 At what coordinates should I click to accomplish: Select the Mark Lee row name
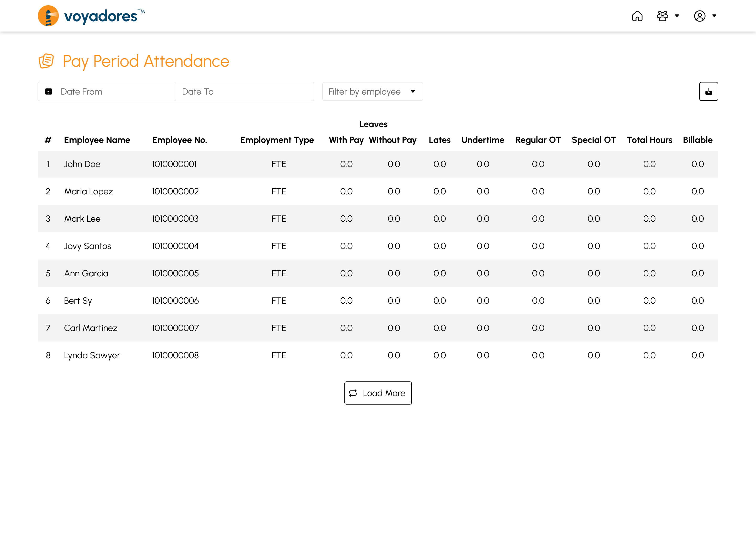(82, 219)
